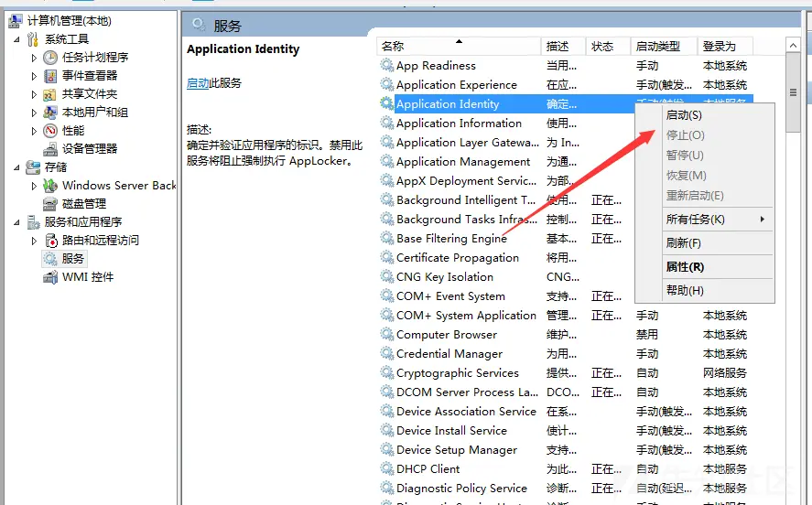This screenshot has height=505, width=812.
Task: Sort services by the 名称 column header
Action: pos(394,47)
